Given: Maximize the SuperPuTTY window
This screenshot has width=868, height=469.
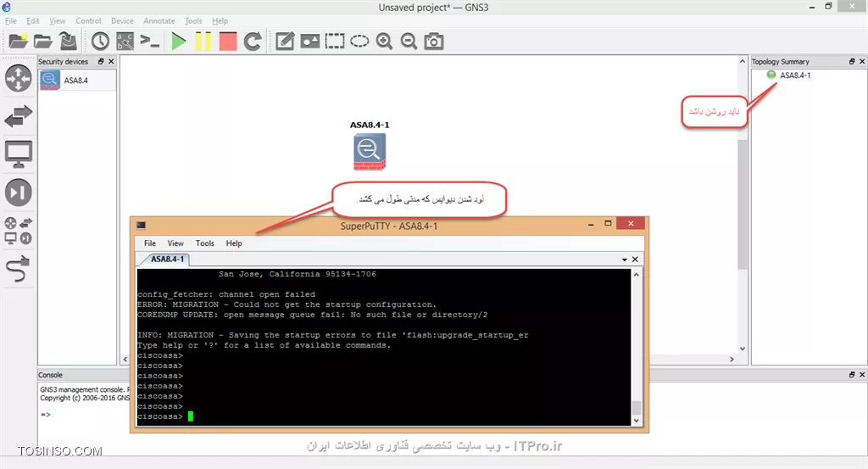Looking at the screenshot, I should click(608, 224).
